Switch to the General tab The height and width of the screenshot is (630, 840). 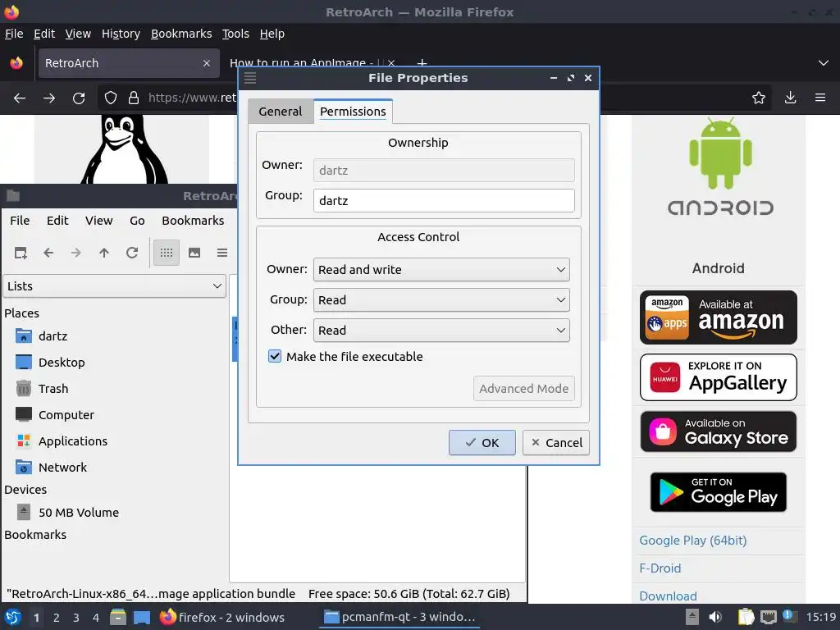(x=281, y=112)
